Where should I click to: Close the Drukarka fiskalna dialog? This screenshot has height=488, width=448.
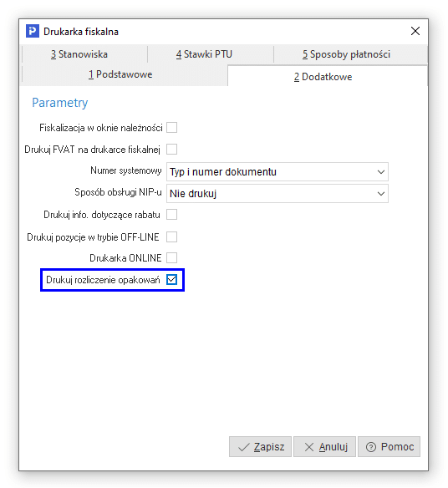pyautogui.click(x=415, y=31)
